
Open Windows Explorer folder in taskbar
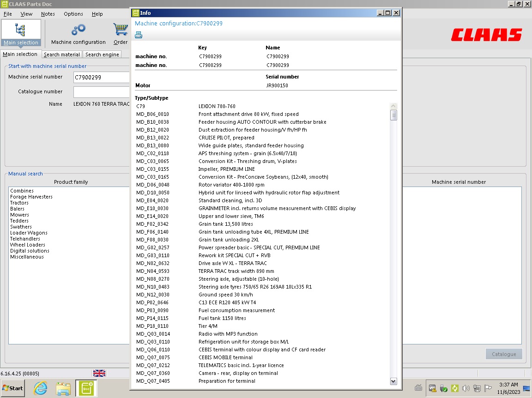(x=63, y=388)
